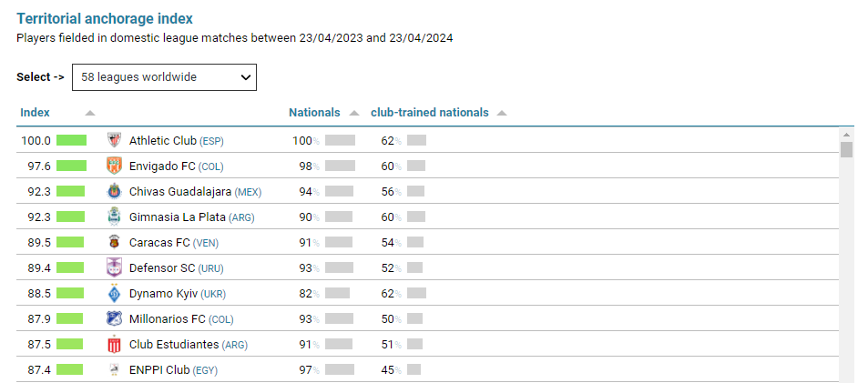Select the ENPPI Club team name
This screenshot has height=383, width=868.
tap(159, 370)
